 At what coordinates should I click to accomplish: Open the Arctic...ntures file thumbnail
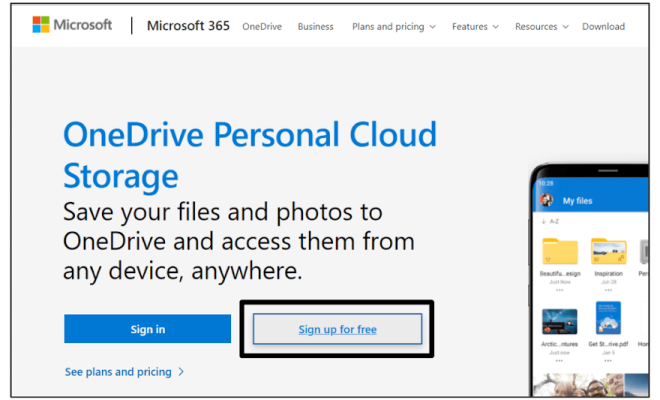(x=559, y=321)
